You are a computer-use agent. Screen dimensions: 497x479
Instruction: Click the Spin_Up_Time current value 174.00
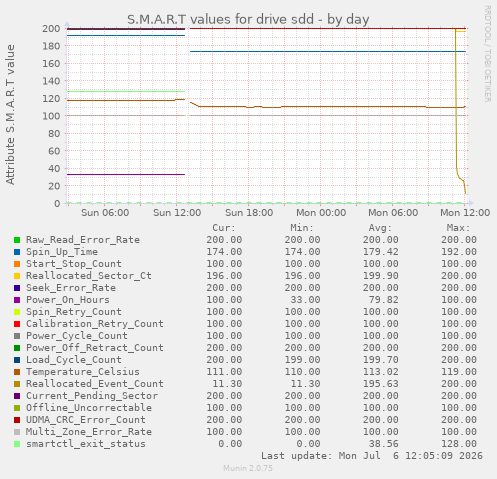point(224,252)
